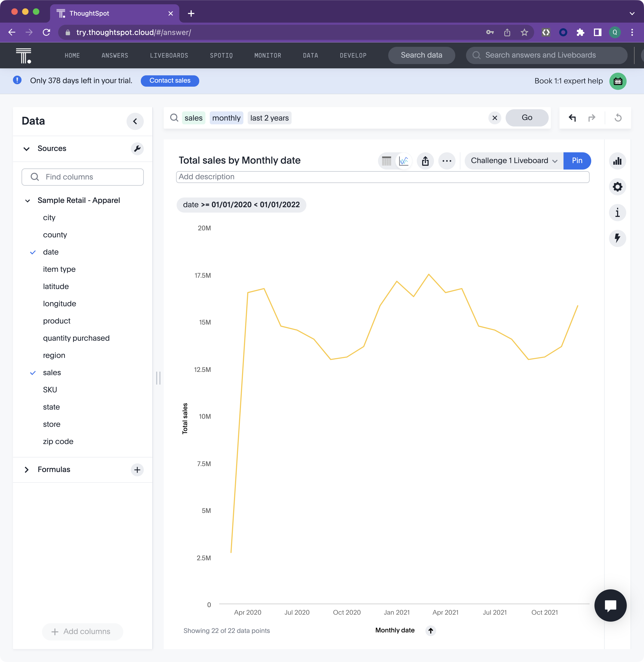Click the date filter chip
Viewport: 644px width, 662px height.
tap(241, 205)
